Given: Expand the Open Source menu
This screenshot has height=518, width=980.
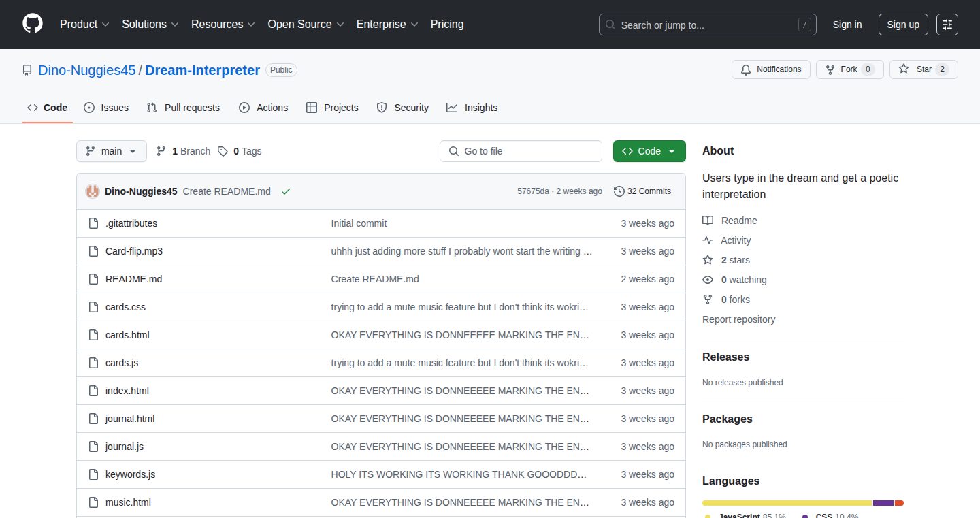Looking at the screenshot, I should 306,25.
